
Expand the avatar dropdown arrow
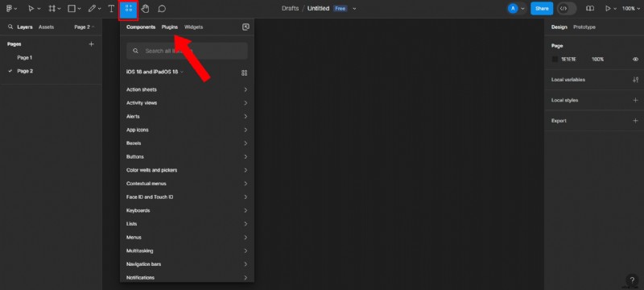pyautogui.click(x=522, y=9)
